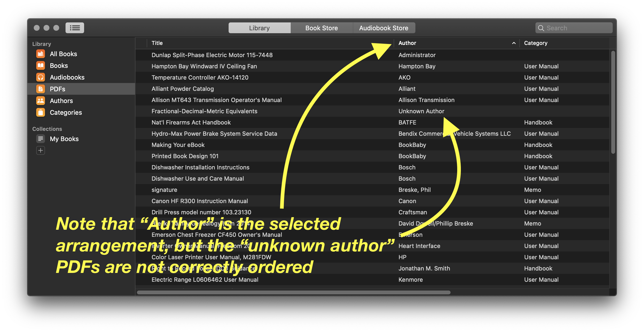This screenshot has width=644, height=332.
Task: Click the Category column header
Action: tap(536, 43)
